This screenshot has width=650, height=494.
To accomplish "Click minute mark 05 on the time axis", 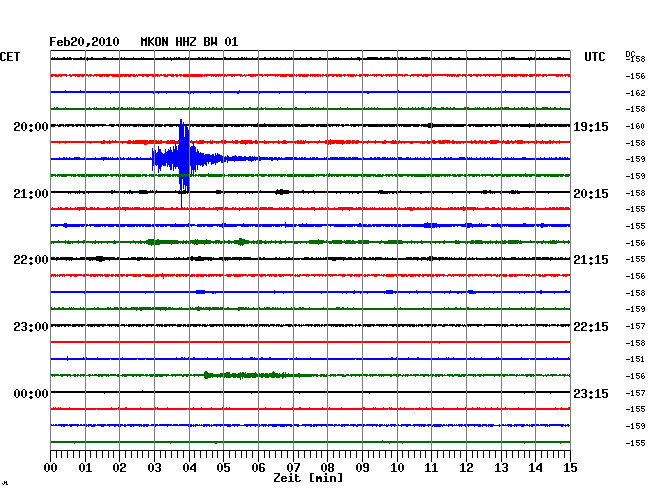I will coord(223,467).
